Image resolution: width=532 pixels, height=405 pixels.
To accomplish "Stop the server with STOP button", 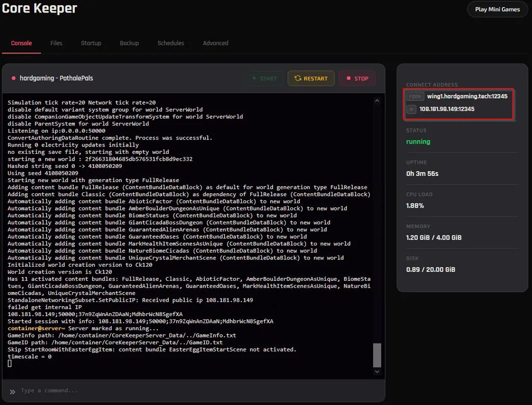I will (357, 79).
